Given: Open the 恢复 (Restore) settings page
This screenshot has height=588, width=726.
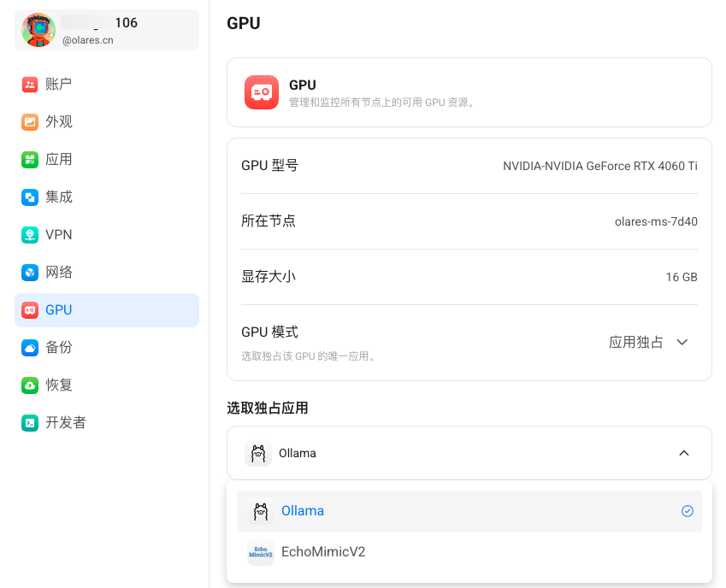Looking at the screenshot, I should tap(59, 385).
